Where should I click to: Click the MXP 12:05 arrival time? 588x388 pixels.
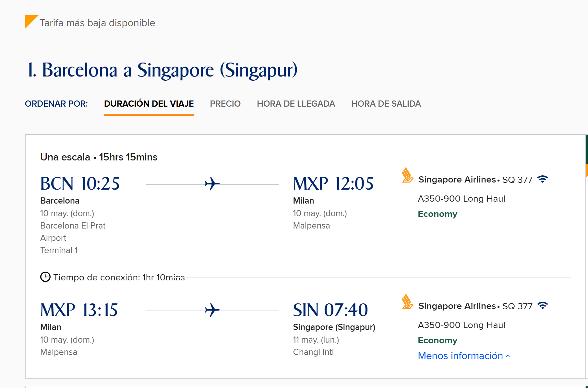[x=333, y=183]
